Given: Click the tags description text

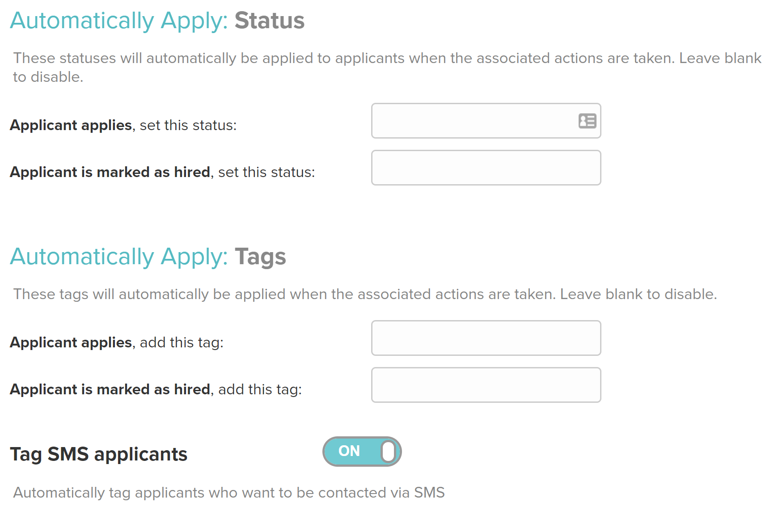Looking at the screenshot, I should click(x=365, y=294).
